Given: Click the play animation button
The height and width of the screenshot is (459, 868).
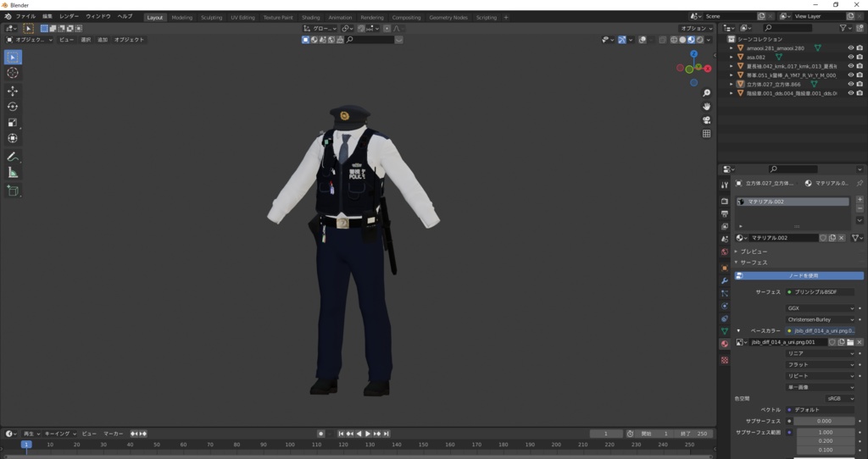Looking at the screenshot, I should click(368, 434).
